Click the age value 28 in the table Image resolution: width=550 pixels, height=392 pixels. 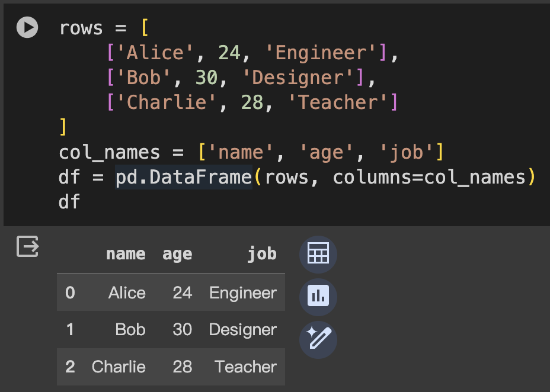pyautogui.click(x=183, y=367)
